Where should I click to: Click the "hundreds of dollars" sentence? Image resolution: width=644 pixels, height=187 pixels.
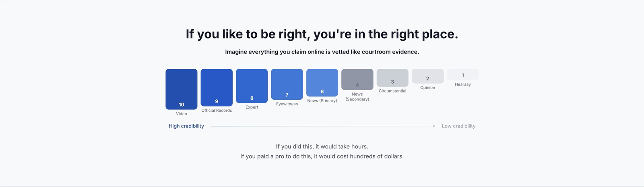click(x=322, y=156)
